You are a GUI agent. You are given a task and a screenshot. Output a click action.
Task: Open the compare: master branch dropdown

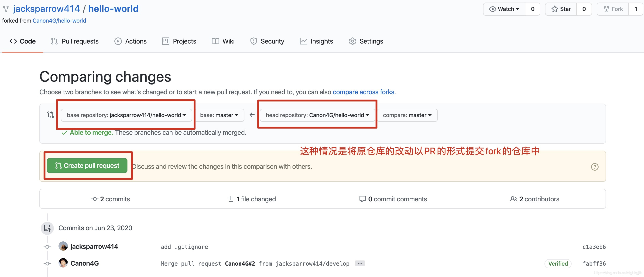407,115
